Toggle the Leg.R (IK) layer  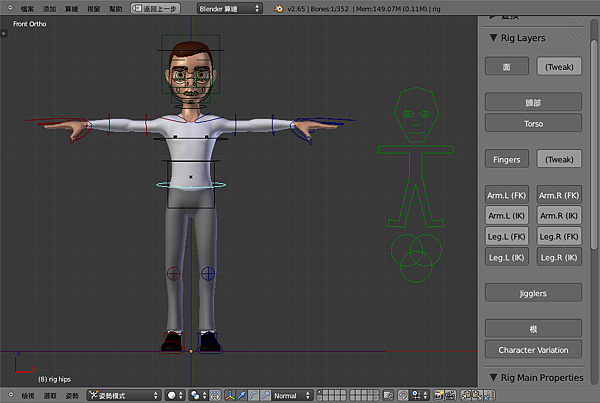[560, 257]
